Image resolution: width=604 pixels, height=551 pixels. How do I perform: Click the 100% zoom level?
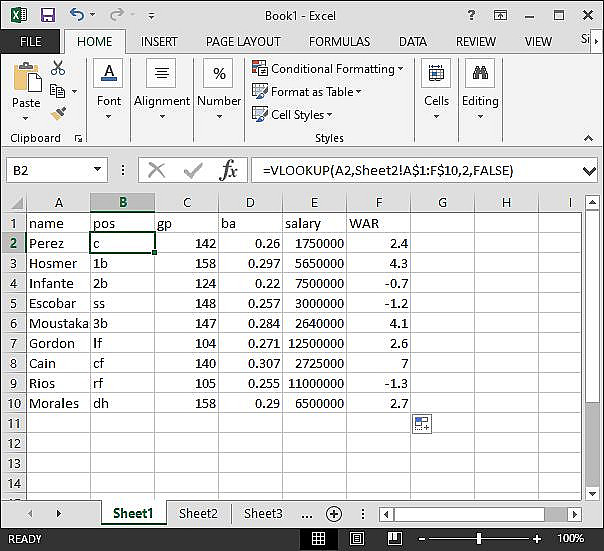click(x=571, y=538)
